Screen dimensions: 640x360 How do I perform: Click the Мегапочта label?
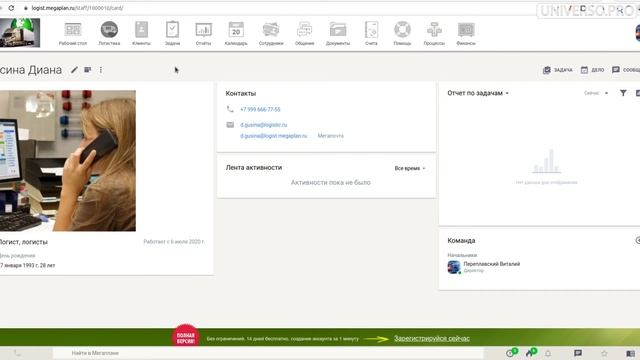[331, 136]
